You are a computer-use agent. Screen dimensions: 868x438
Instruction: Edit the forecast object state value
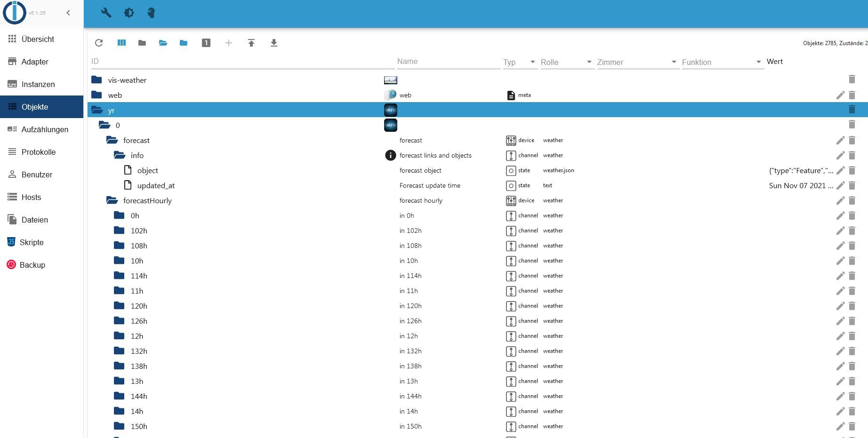coord(840,170)
